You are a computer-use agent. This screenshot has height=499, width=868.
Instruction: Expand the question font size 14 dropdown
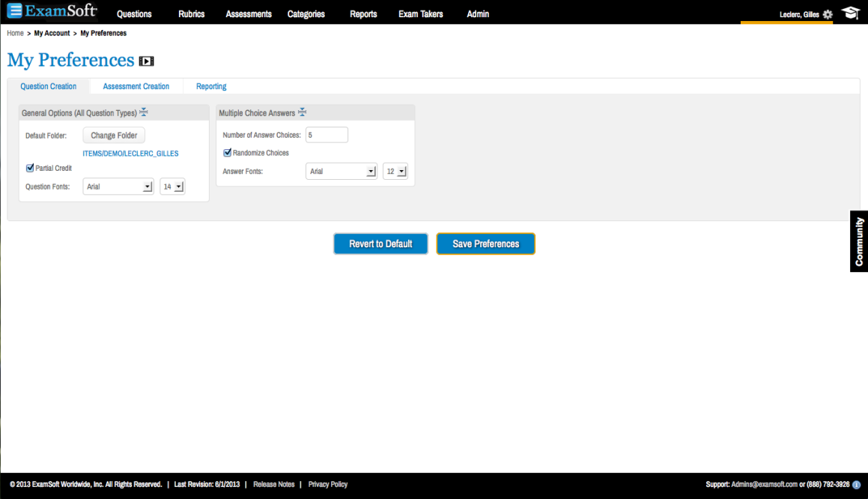tap(172, 187)
